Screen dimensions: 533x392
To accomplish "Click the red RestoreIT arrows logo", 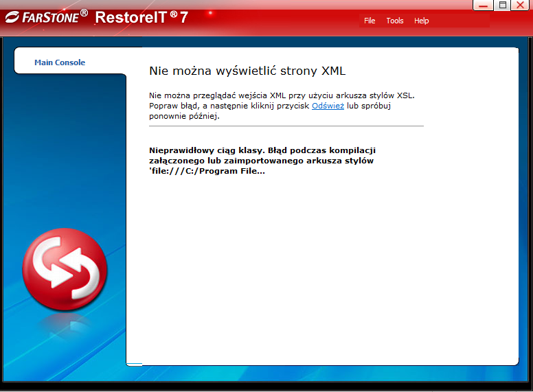I will (x=65, y=269).
